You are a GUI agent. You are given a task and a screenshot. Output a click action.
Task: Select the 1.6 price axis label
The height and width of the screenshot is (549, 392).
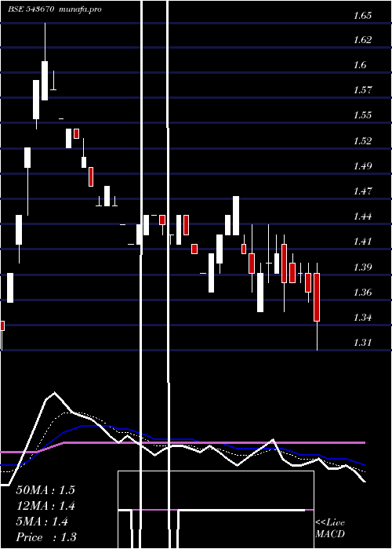(361, 65)
